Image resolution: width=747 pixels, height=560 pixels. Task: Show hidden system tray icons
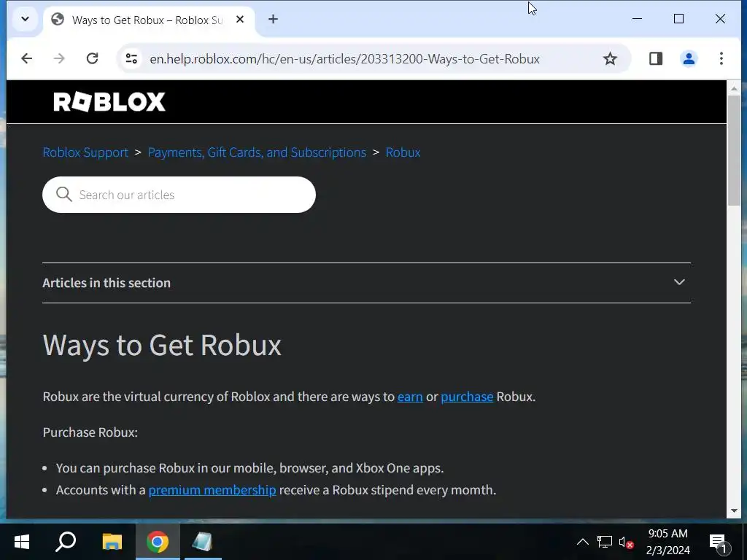coord(582,542)
